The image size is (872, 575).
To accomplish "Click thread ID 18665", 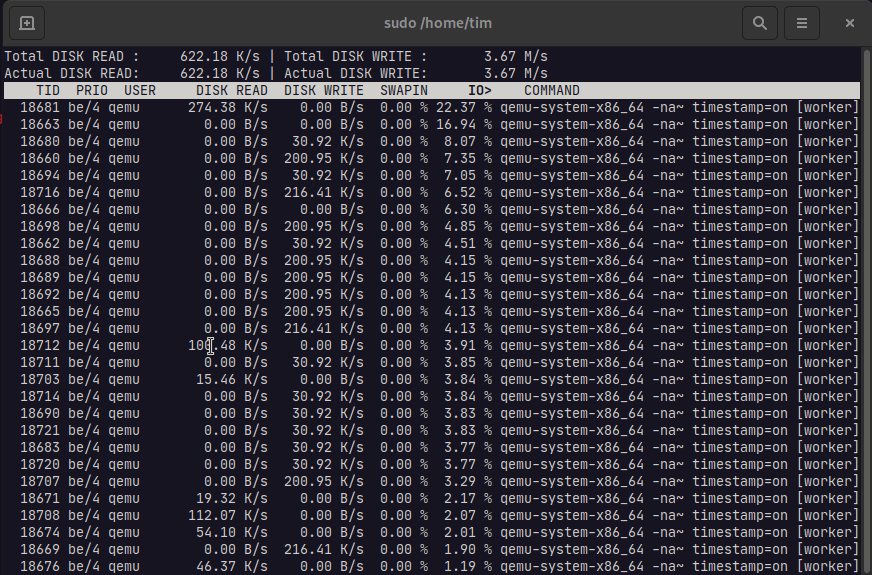I will [x=40, y=311].
